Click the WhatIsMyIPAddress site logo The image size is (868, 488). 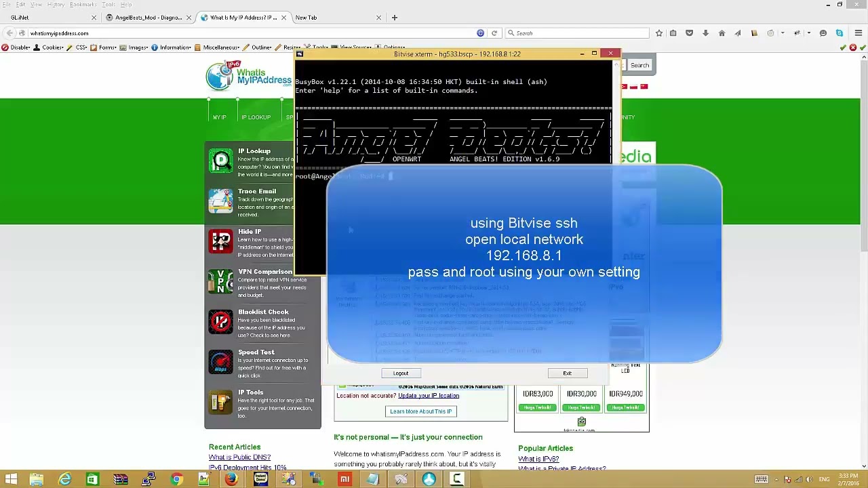249,75
